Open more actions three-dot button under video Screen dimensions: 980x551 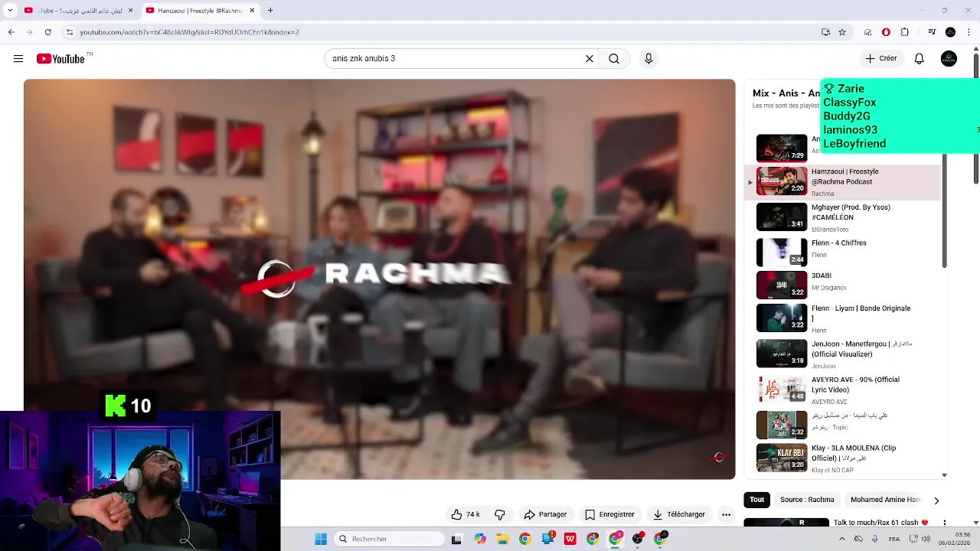(727, 514)
